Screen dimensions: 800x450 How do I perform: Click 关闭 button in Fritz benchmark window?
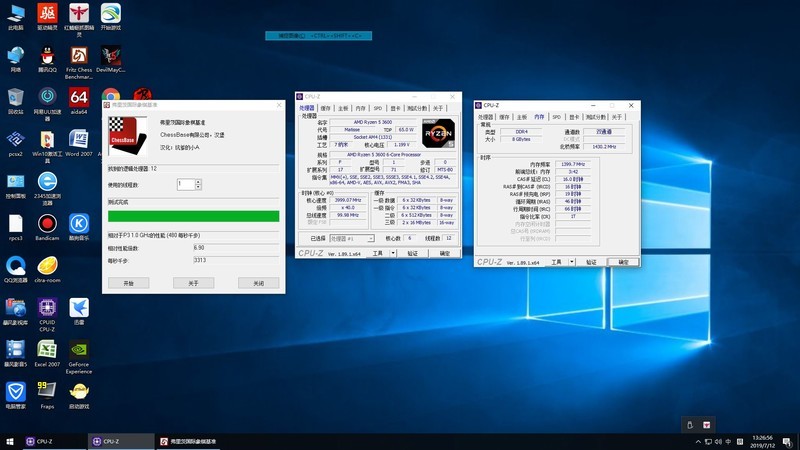tap(259, 283)
